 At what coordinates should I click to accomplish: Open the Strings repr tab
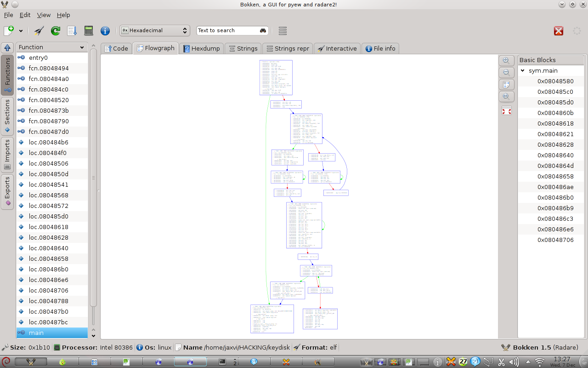pyautogui.click(x=287, y=48)
